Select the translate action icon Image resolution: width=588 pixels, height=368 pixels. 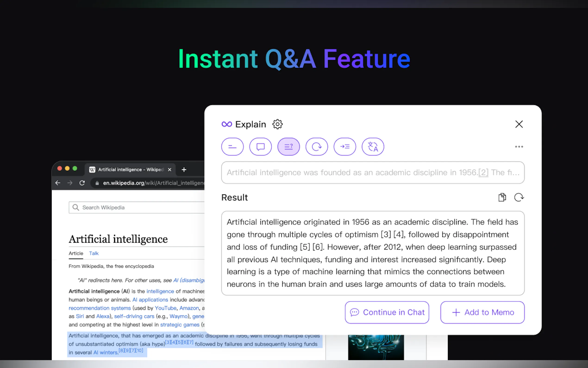point(373,146)
